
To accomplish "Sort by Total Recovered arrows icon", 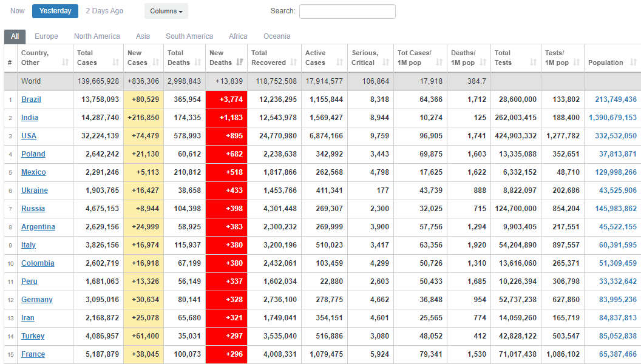I will 294,62.
